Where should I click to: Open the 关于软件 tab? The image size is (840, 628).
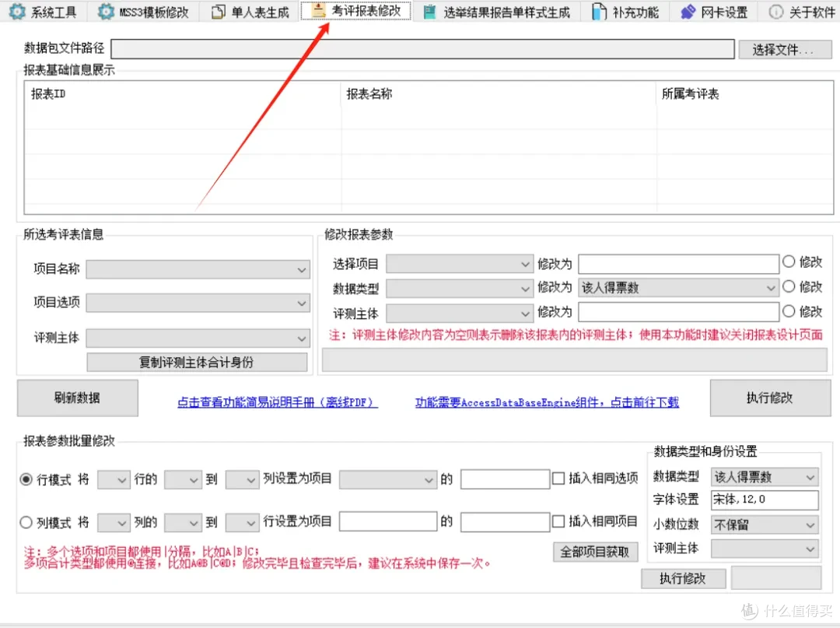pyautogui.click(x=801, y=12)
